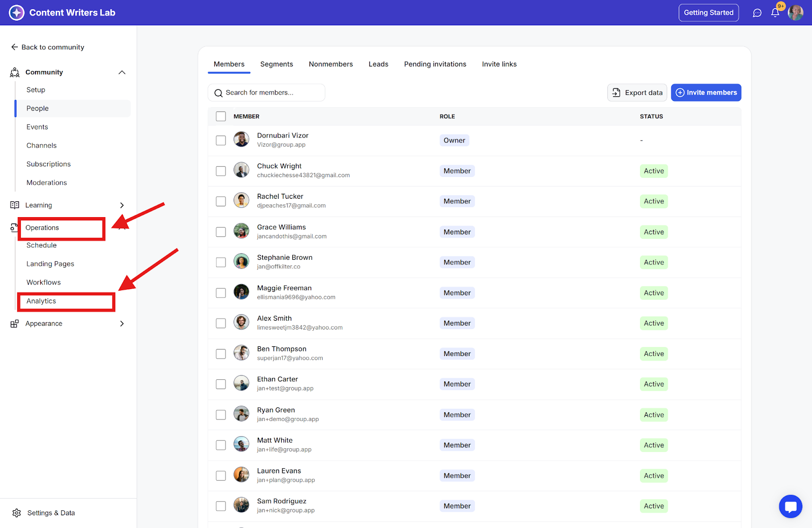Click the Search for members field
The height and width of the screenshot is (528, 812).
pos(266,92)
